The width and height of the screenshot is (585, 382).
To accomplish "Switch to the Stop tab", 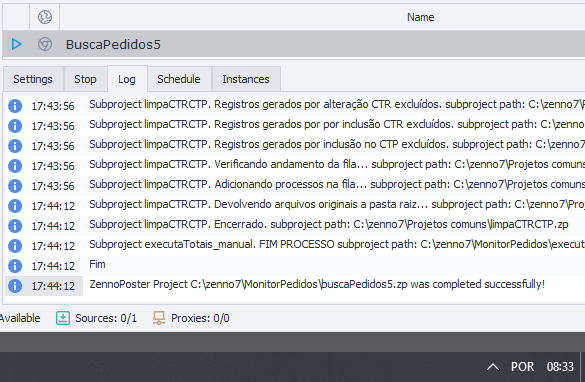I will (x=85, y=79).
